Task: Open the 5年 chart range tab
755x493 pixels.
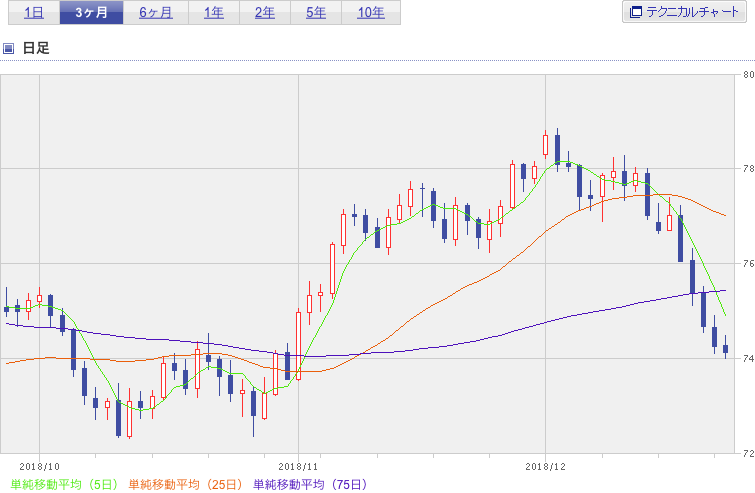Action: (316, 12)
